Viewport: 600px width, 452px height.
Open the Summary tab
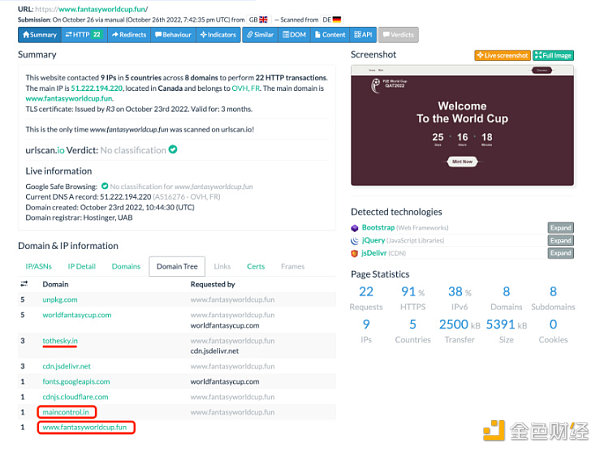pyautogui.click(x=40, y=35)
